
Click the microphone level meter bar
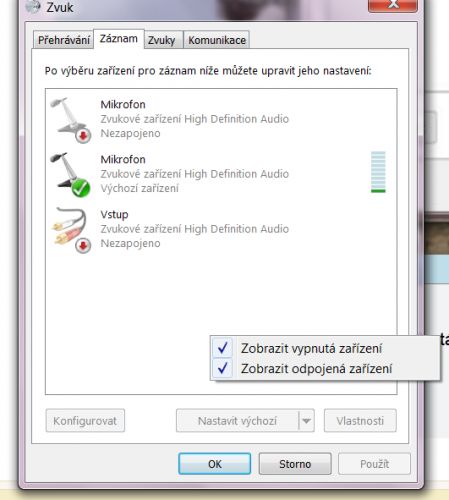click(378, 172)
